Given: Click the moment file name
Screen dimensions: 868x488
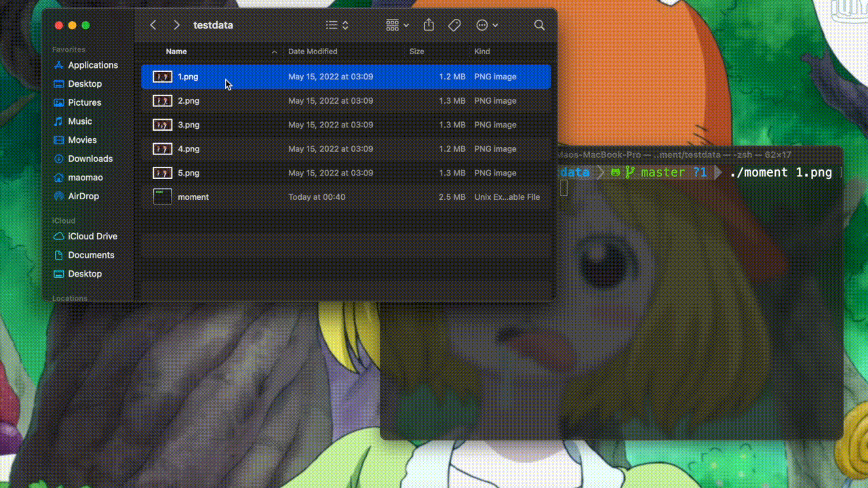Looking at the screenshot, I should click(193, 197).
